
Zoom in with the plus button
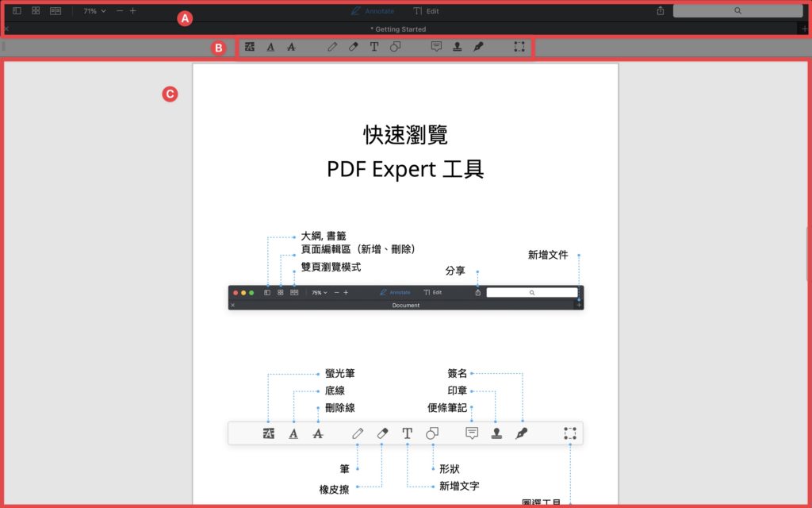tap(133, 11)
